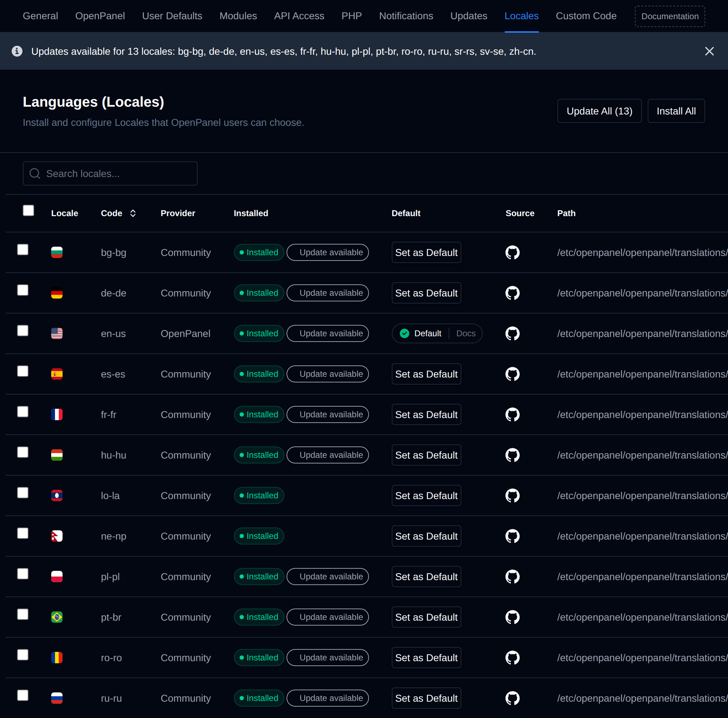Open the Notifications tab
This screenshot has height=718, width=728.
(406, 16)
